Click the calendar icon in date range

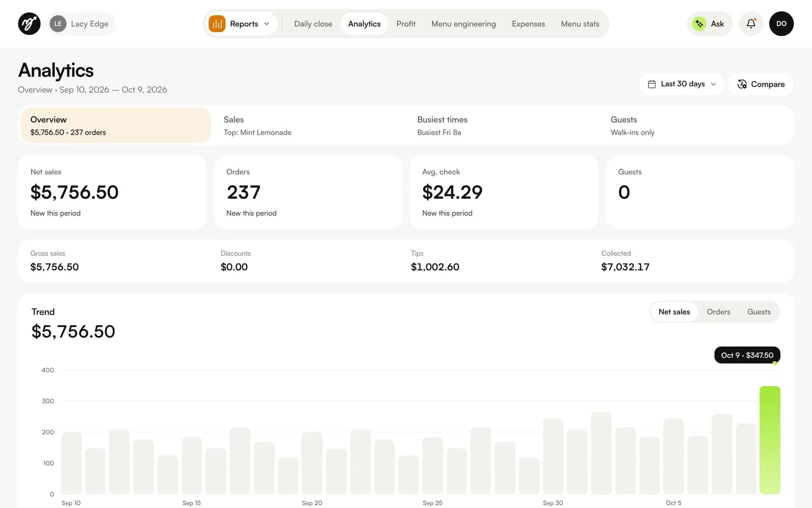coord(652,84)
